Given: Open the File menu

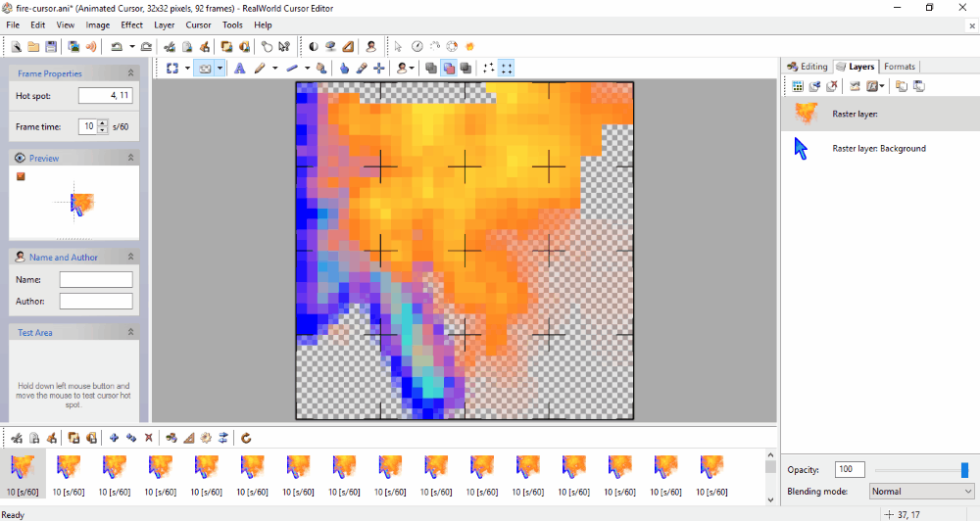Looking at the screenshot, I should (x=13, y=25).
